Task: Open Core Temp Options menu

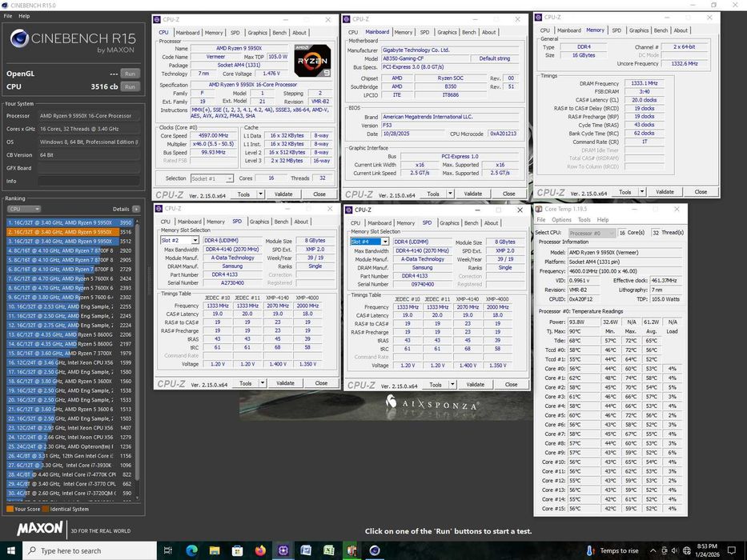Action: (561, 220)
